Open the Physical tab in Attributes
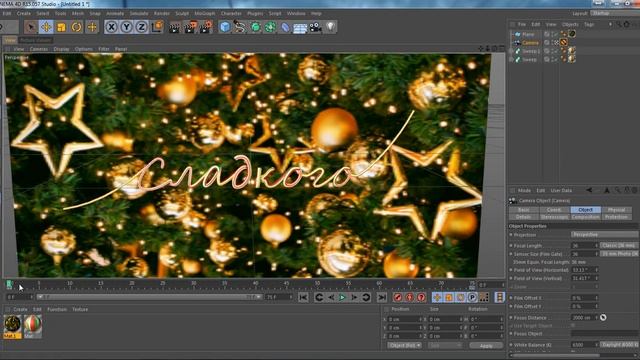The image size is (640, 360). tap(616, 210)
